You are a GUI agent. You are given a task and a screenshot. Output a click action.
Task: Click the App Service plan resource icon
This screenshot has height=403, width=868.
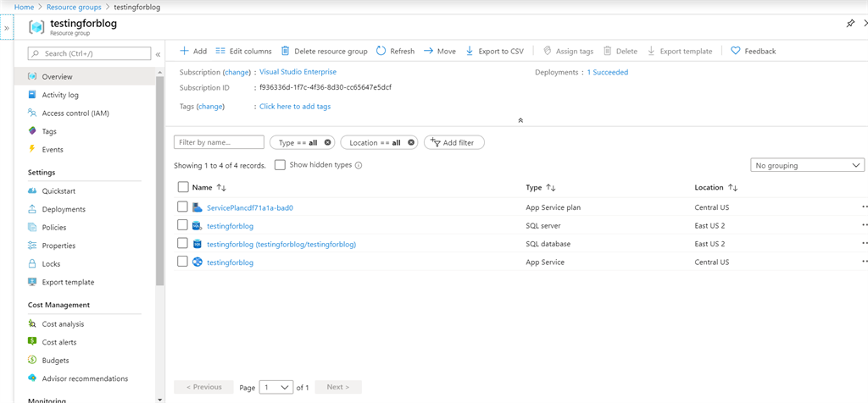(x=198, y=208)
